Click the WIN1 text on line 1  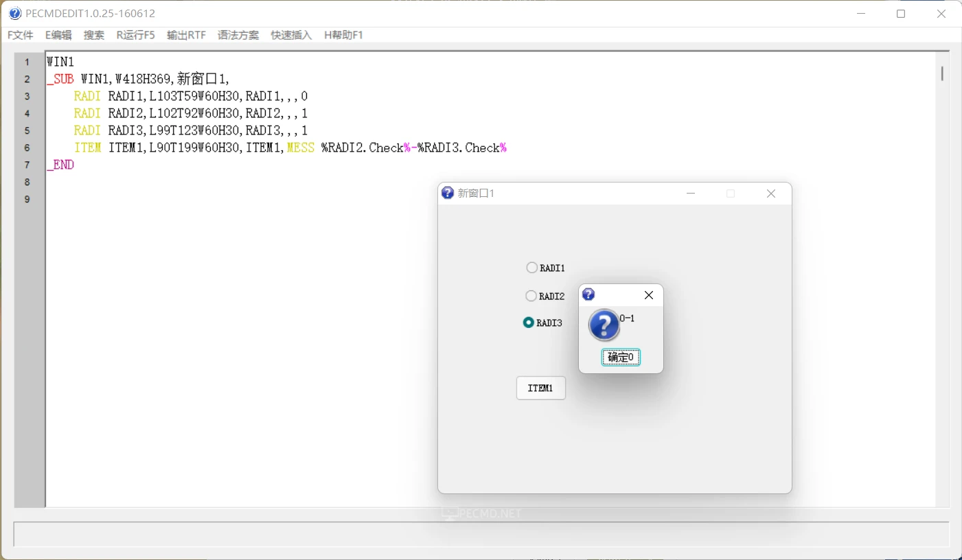point(60,62)
